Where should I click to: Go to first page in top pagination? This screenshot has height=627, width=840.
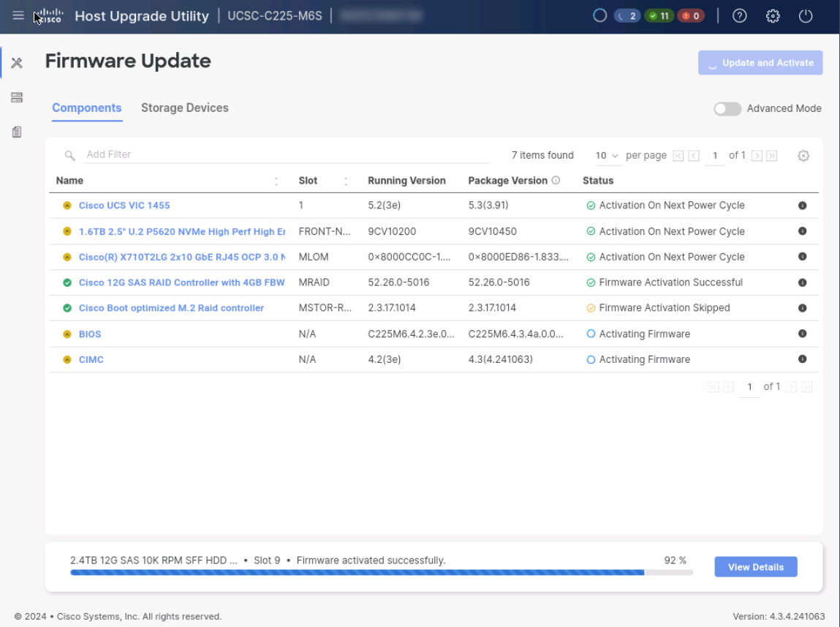pos(678,155)
